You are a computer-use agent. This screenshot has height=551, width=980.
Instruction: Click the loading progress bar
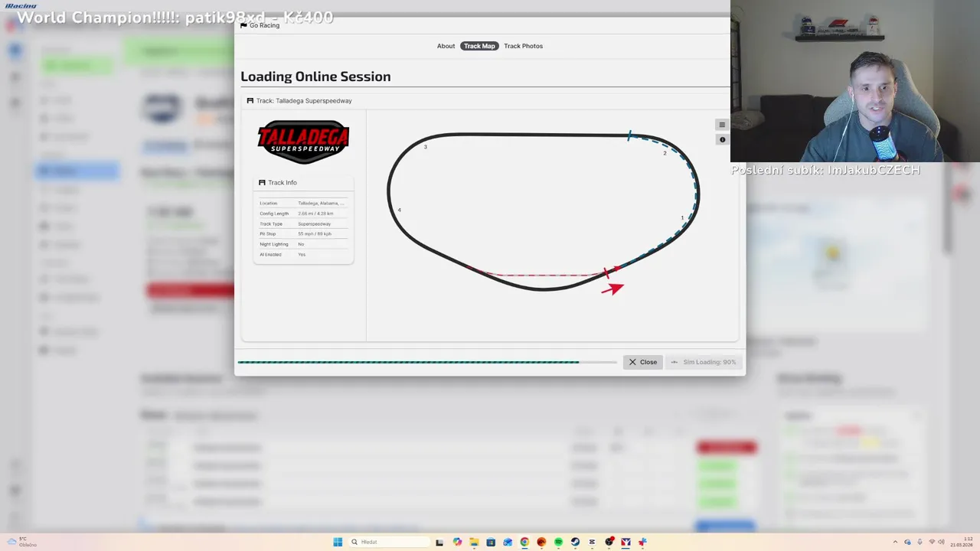pos(427,362)
